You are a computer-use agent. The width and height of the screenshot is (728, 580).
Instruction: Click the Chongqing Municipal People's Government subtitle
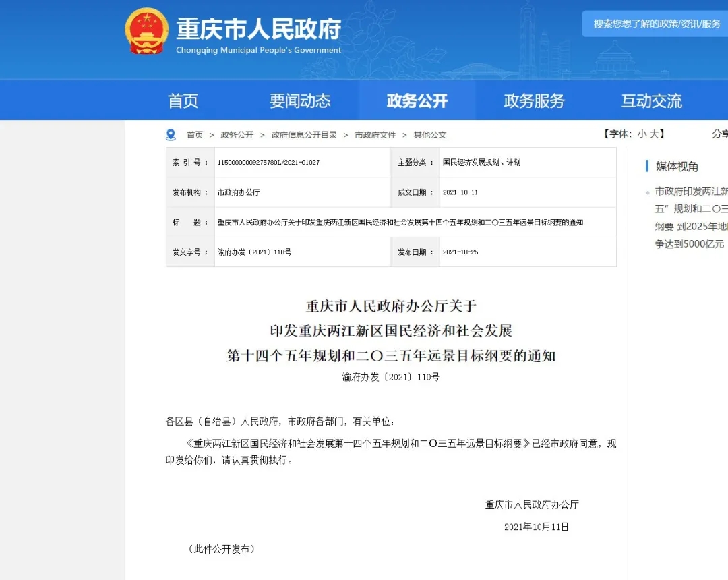(259, 50)
